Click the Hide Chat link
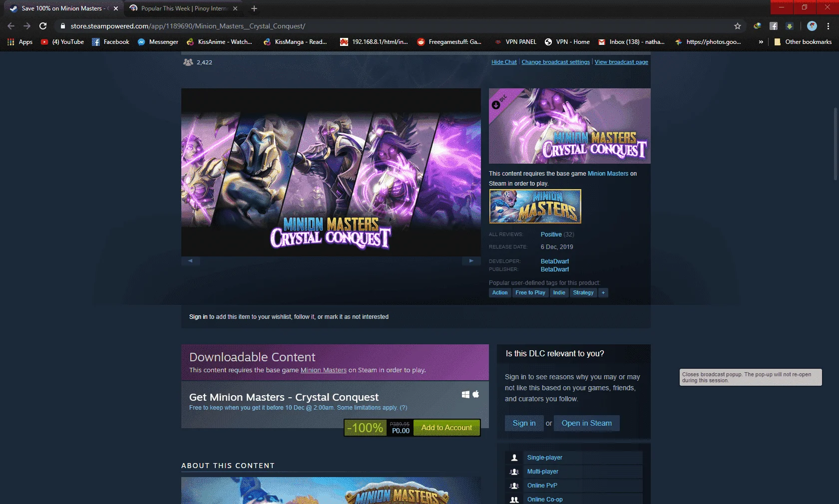839x504 pixels. [504, 62]
